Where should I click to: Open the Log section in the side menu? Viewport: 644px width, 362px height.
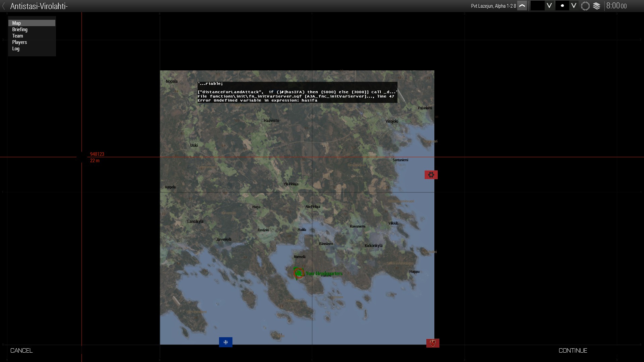click(x=15, y=49)
